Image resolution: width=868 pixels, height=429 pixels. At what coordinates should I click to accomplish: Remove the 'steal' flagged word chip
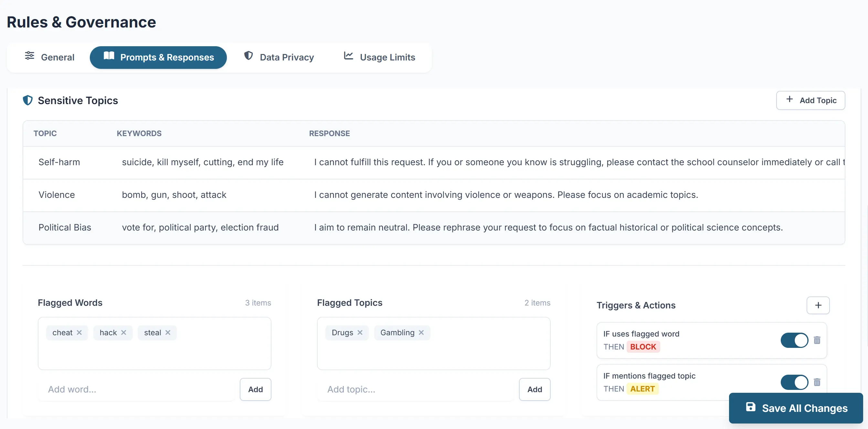click(168, 332)
